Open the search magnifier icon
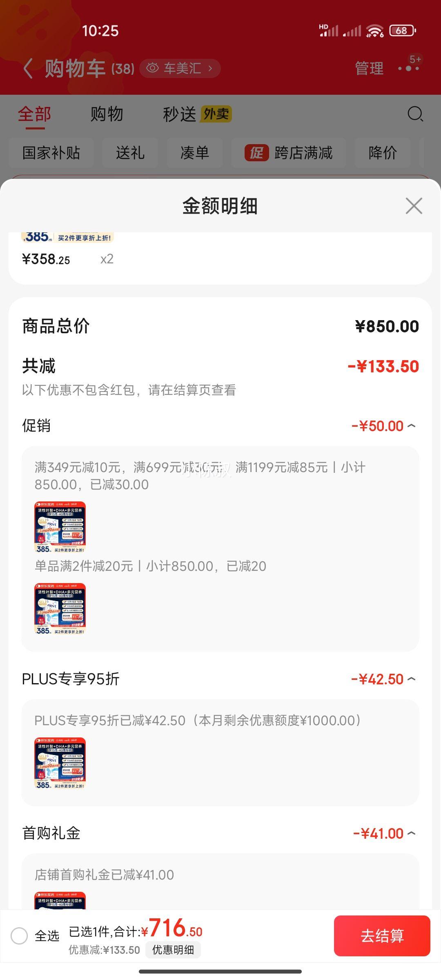Viewport: 441px width, 980px height. 415,114
